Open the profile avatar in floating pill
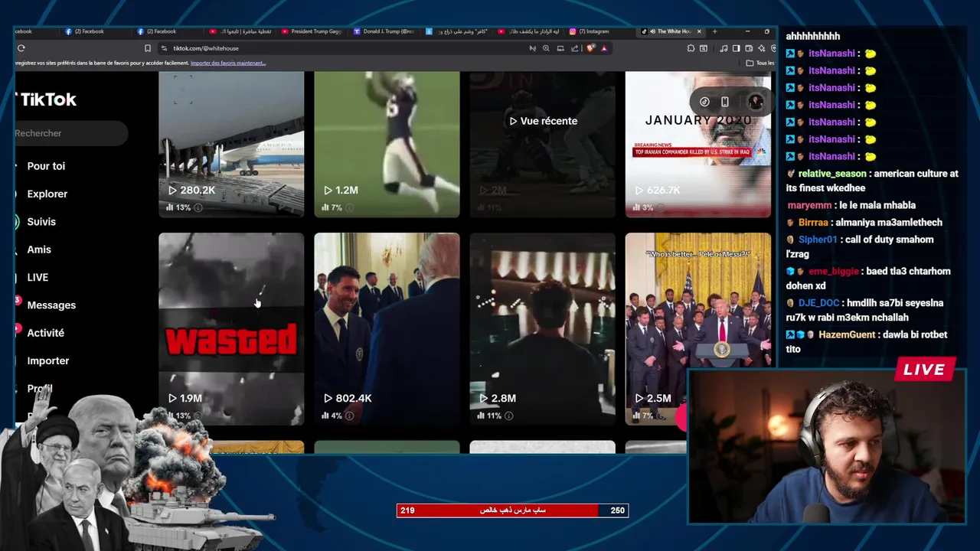This screenshot has width=980, height=551. click(x=755, y=102)
